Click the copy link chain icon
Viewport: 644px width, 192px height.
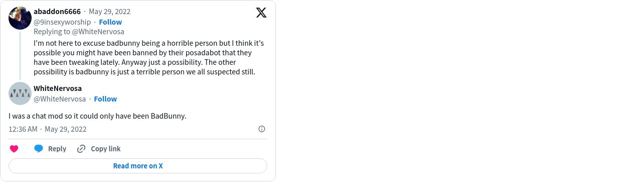[81, 149]
